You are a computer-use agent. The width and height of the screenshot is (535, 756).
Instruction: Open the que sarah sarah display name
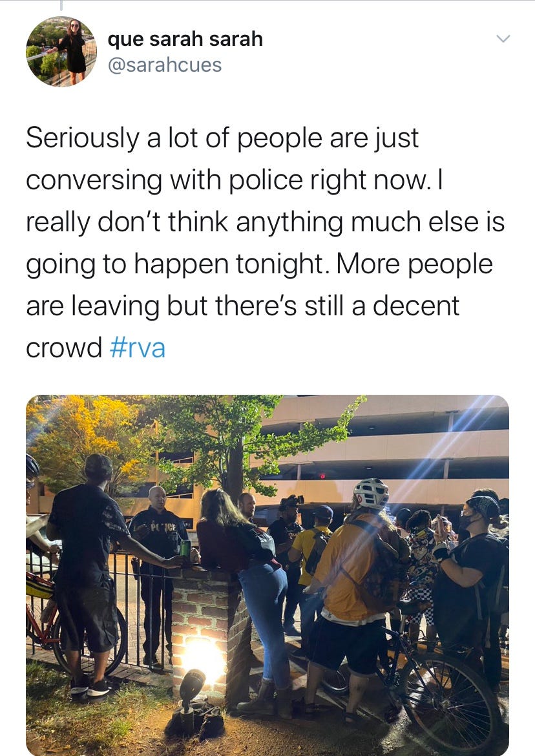click(x=185, y=39)
